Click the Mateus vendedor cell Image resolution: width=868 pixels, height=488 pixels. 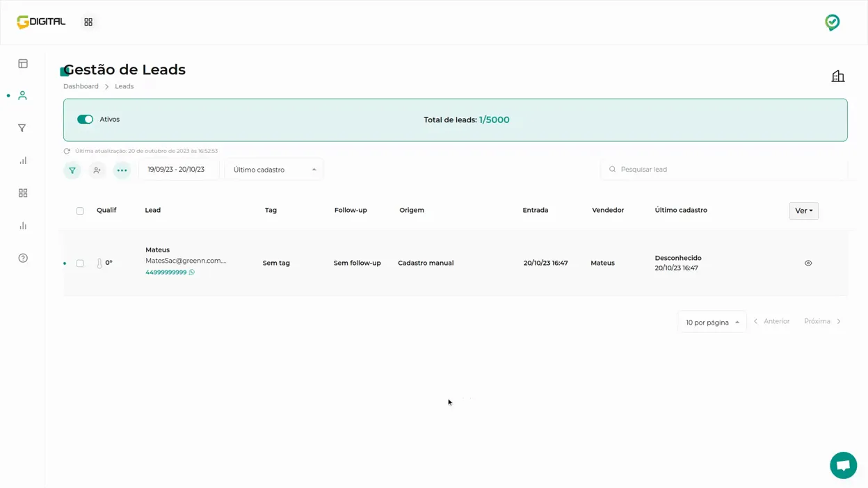coord(602,263)
